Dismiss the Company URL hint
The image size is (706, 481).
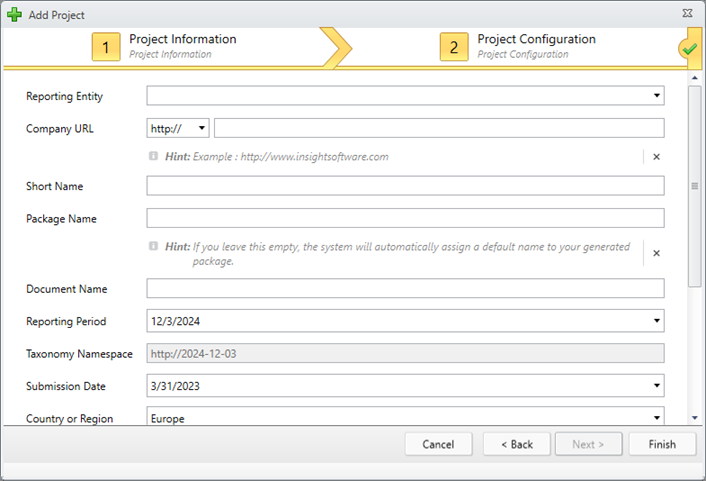pyautogui.click(x=656, y=157)
